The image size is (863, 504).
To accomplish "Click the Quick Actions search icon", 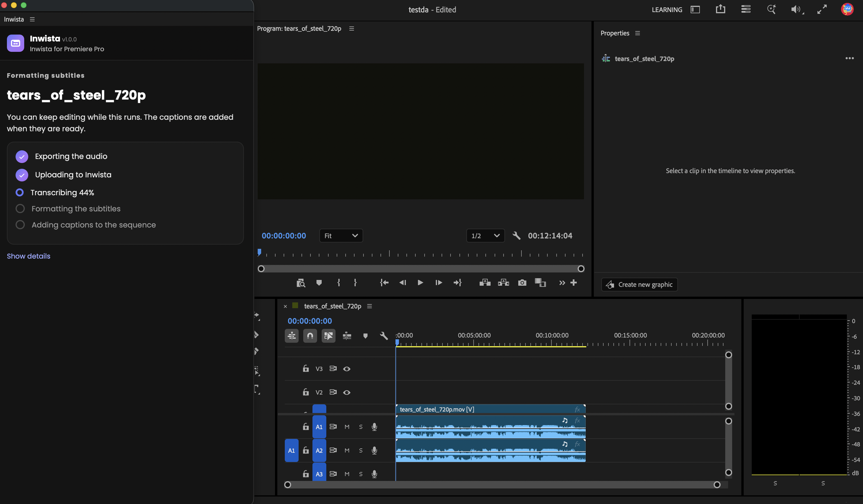I will (x=771, y=9).
